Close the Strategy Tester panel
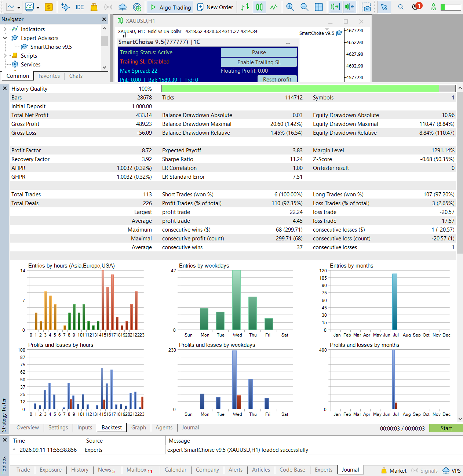The height and width of the screenshot is (476, 463). 5,88
